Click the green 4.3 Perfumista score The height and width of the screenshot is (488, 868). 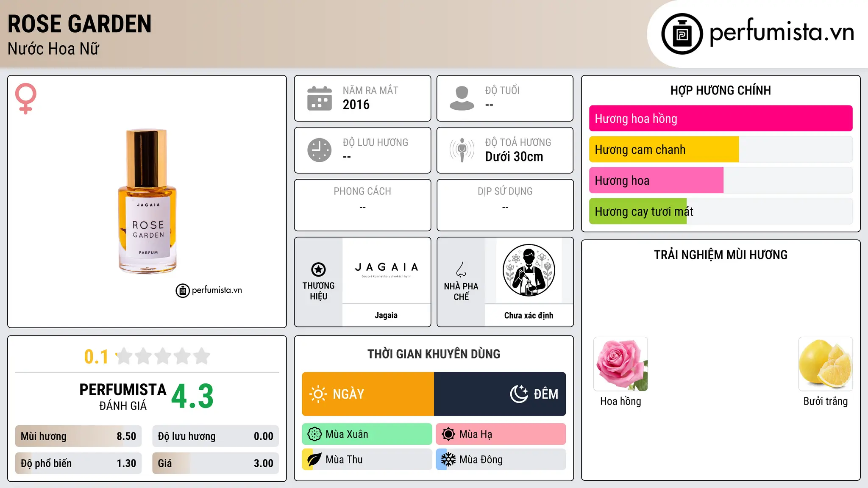click(192, 396)
